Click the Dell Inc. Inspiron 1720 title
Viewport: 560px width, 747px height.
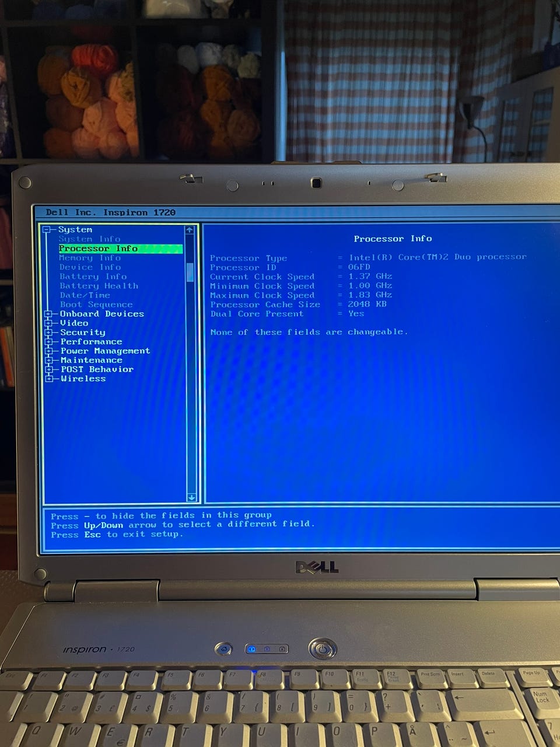click(x=111, y=212)
